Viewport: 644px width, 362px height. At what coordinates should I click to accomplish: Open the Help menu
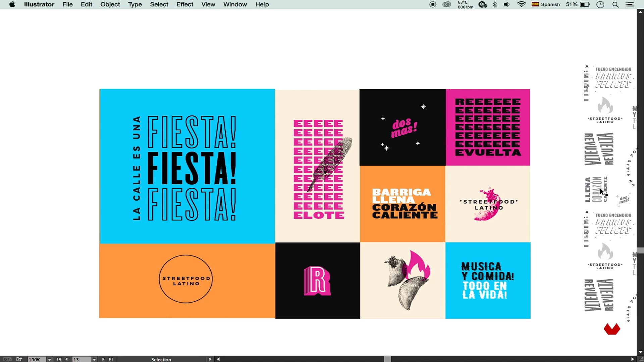tap(262, 4)
